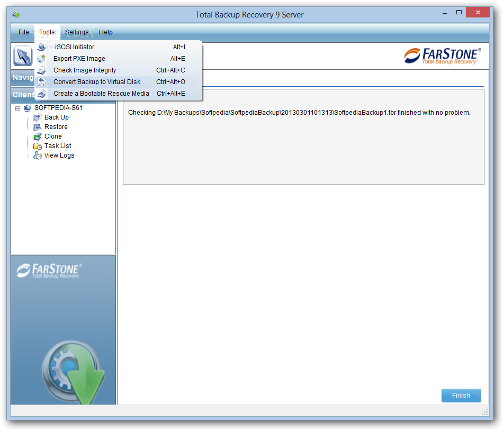Open Restore in the tree

(56, 127)
